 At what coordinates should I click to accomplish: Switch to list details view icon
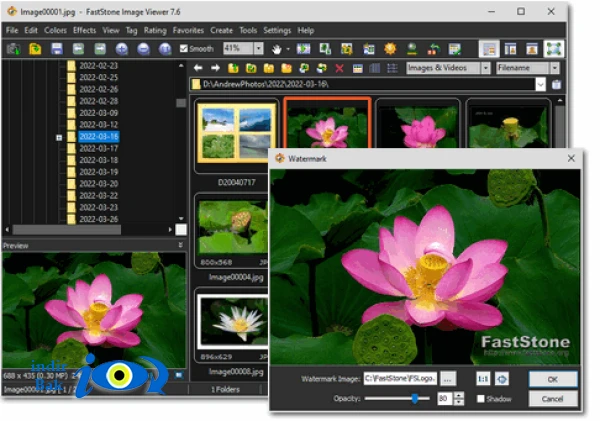[392, 68]
